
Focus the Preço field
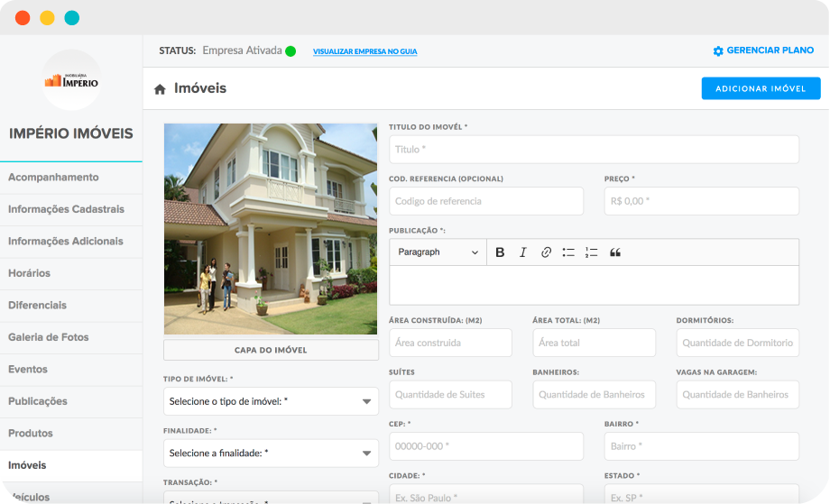[701, 201]
